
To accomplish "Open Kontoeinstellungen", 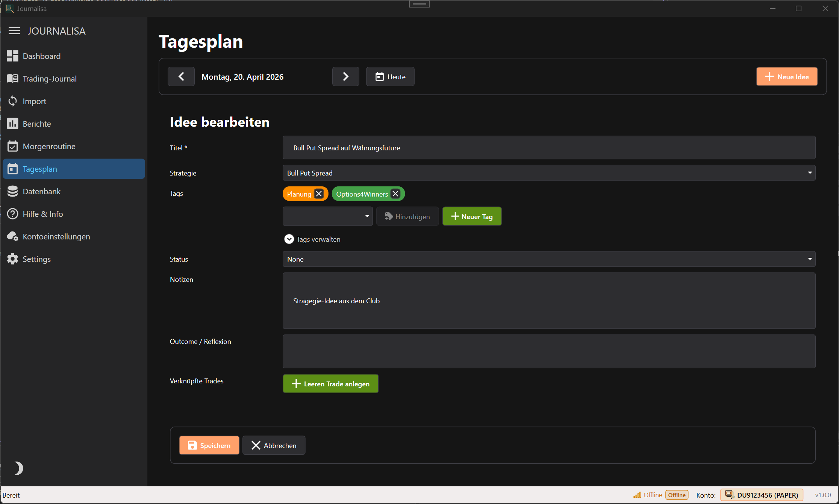I will click(56, 236).
